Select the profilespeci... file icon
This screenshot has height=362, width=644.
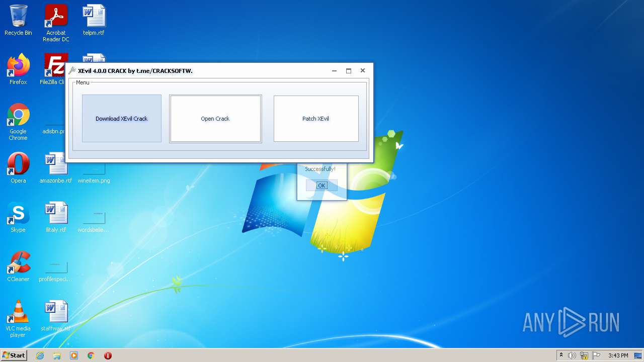(x=55, y=270)
